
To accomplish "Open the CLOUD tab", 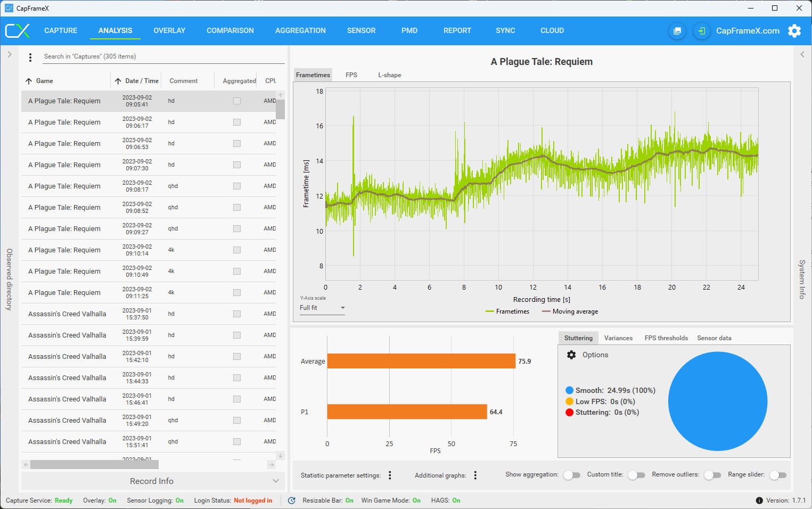I will [x=552, y=31].
